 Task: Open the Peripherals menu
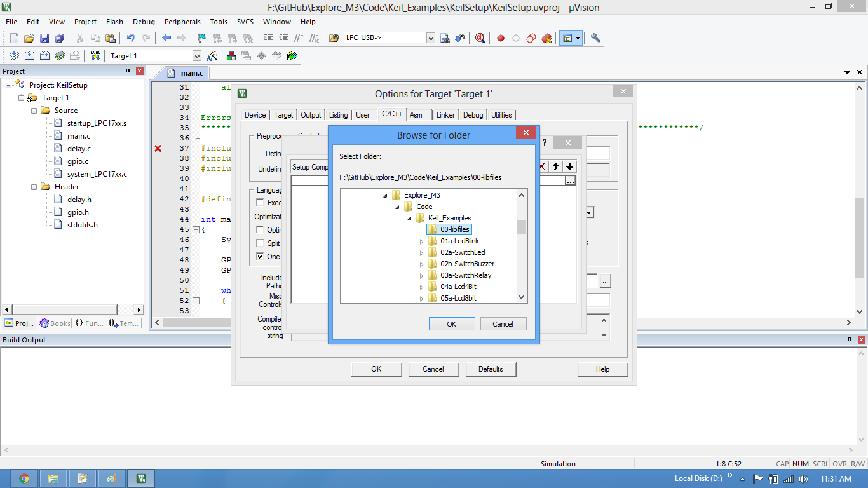pyautogui.click(x=182, y=22)
